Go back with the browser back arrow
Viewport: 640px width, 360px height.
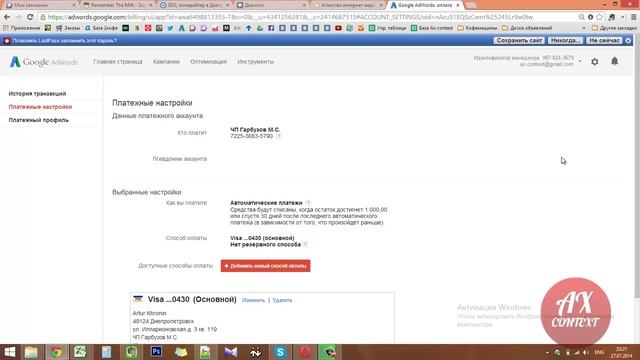[x=7, y=17]
